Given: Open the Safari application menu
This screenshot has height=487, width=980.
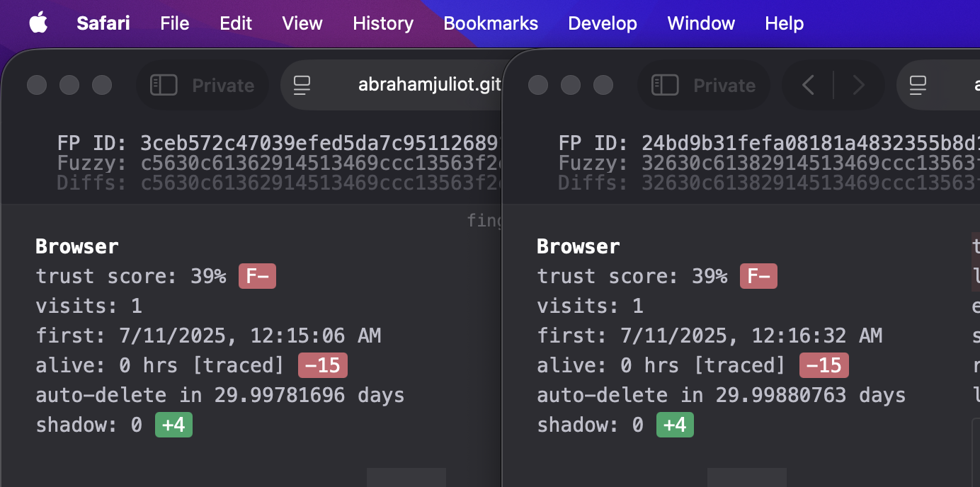Looking at the screenshot, I should click(x=103, y=23).
